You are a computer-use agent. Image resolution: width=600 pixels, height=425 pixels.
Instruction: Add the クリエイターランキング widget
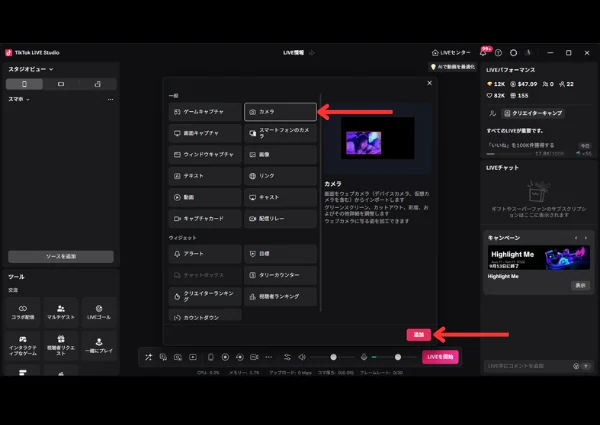tap(205, 296)
